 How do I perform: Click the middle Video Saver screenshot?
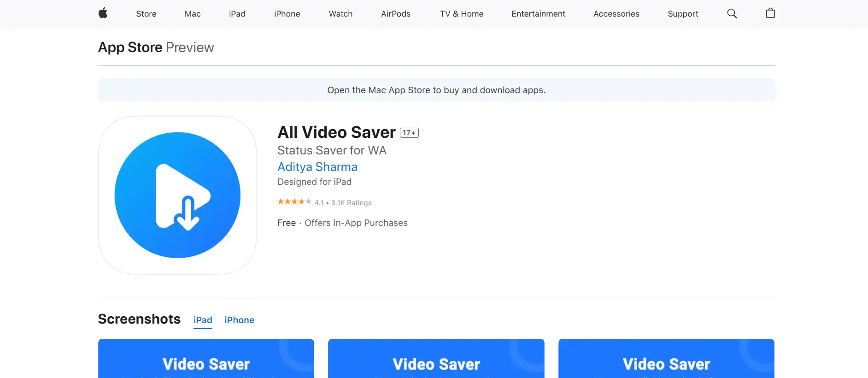[436, 359]
